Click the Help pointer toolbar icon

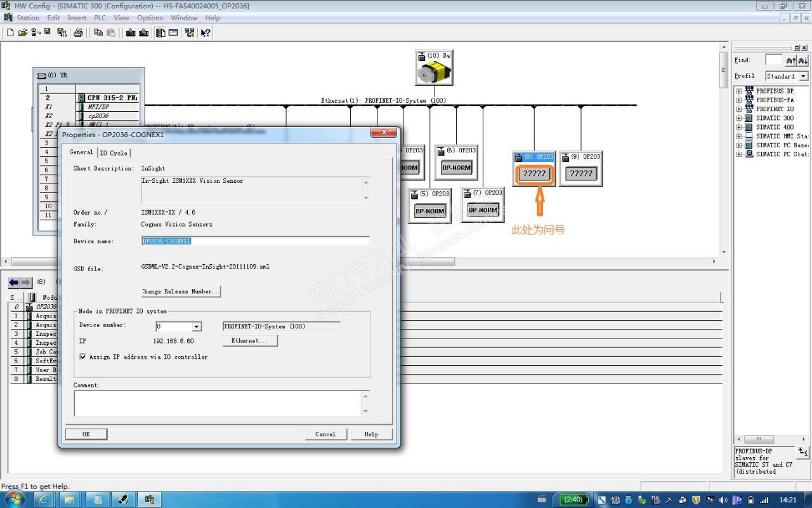[206, 32]
